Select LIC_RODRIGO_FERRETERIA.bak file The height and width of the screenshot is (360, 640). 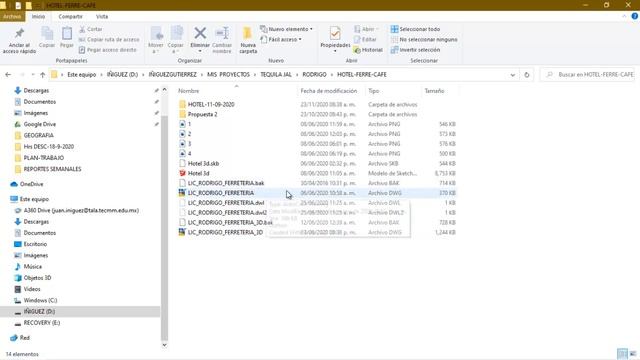click(x=226, y=183)
